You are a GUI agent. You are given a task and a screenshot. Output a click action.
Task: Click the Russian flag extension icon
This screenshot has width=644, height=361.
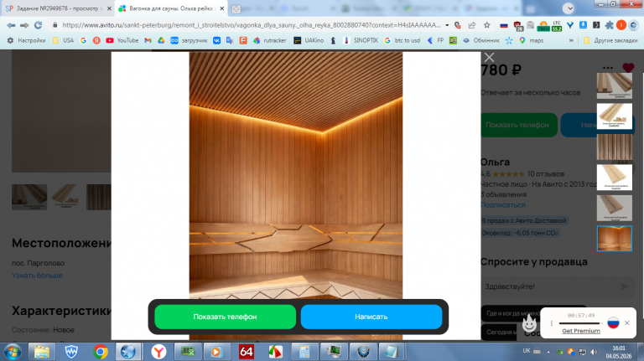504,25
